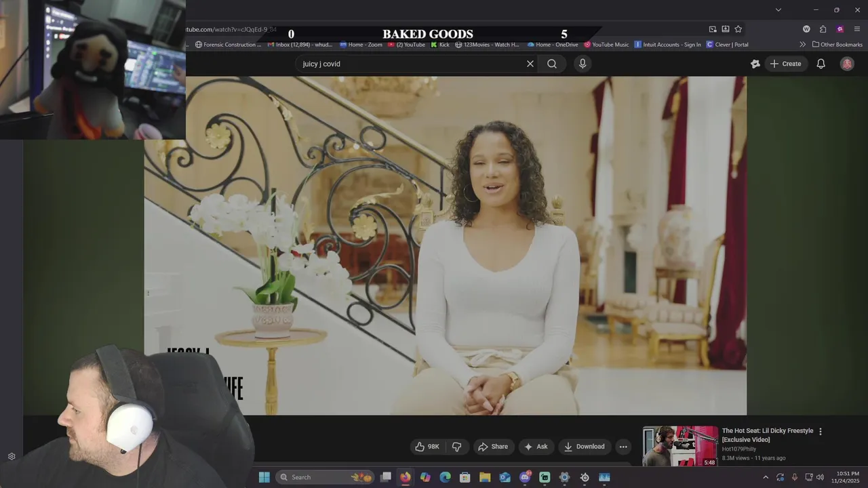The height and width of the screenshot is (488, 868).
Task: Toggle reader view icon in address bar
Action: (x=726, y=29)
